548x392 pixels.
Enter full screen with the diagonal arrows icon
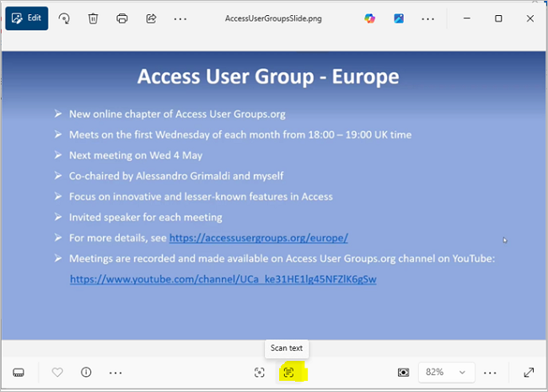[529, 373]
